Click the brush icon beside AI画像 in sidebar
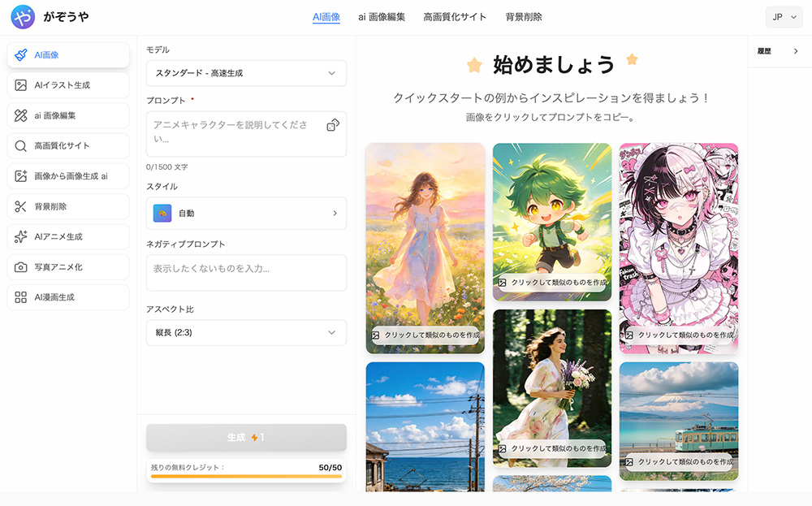This screenshot has height=506, width=812. [21, 55]
